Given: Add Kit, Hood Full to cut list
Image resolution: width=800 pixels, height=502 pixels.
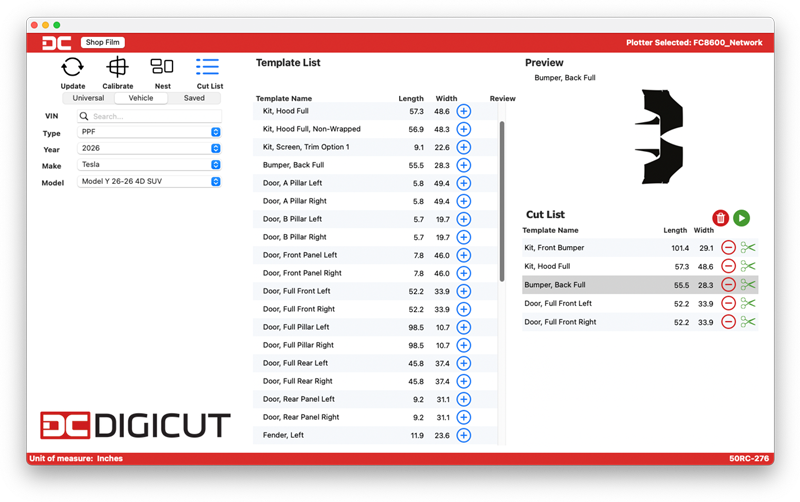Looking at the screenshot, I should pyautogui.click(x=463, y=111).
